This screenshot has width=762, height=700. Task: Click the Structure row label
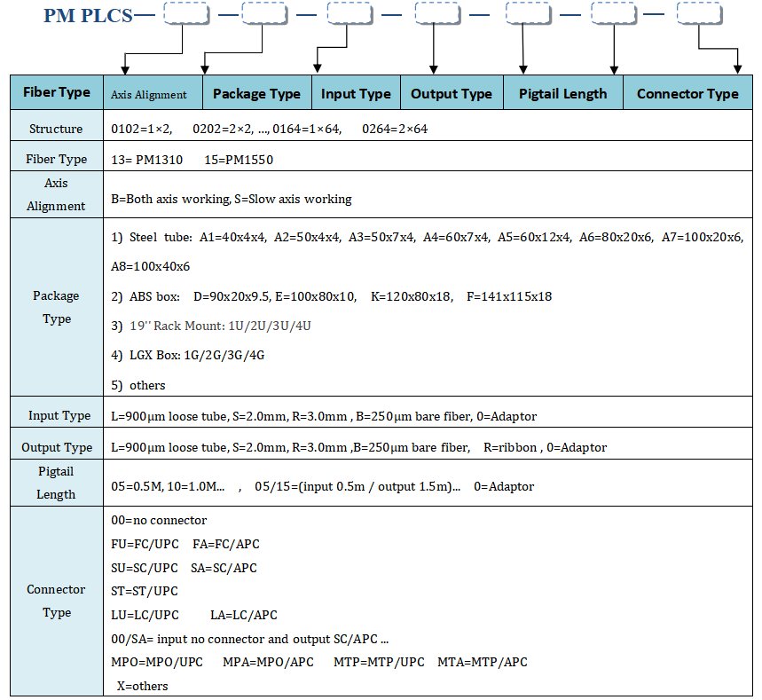(56, 129)
